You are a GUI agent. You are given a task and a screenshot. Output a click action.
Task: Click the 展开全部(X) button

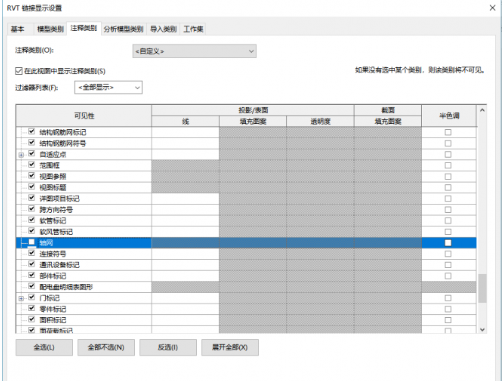pos(230,347)
